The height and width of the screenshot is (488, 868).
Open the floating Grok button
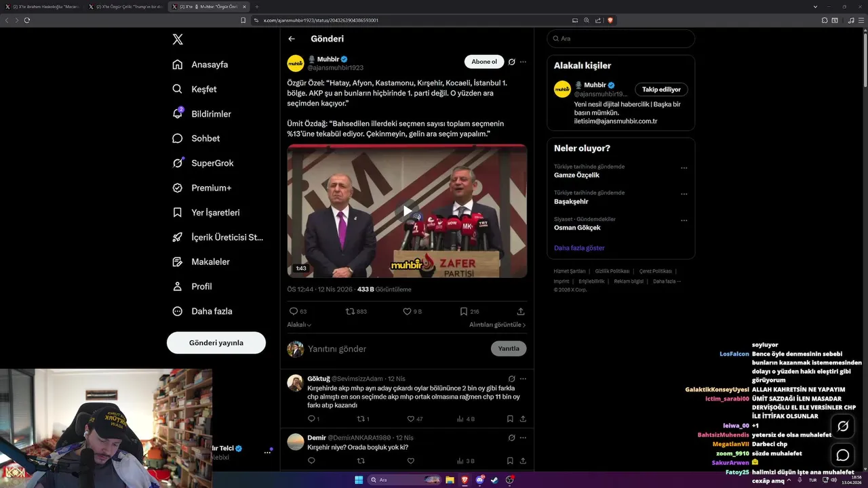(843, 426)
